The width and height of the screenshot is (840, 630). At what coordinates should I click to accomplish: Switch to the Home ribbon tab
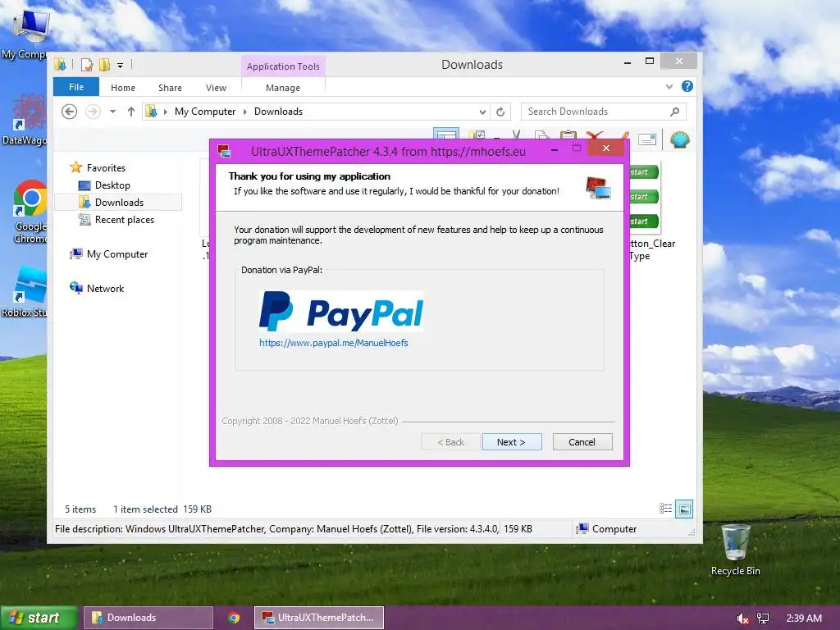coord(123,88)
